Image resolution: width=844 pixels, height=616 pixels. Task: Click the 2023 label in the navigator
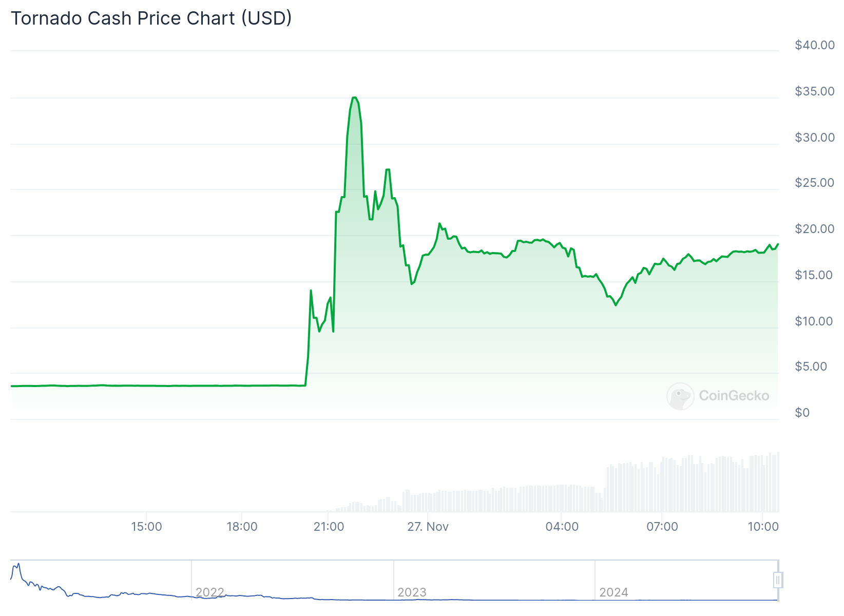[412, 592]
